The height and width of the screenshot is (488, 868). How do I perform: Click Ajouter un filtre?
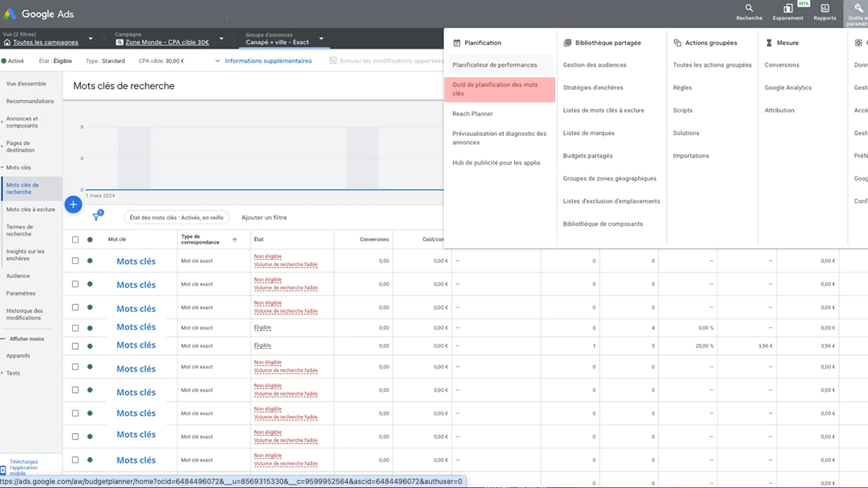coord(264,218)
